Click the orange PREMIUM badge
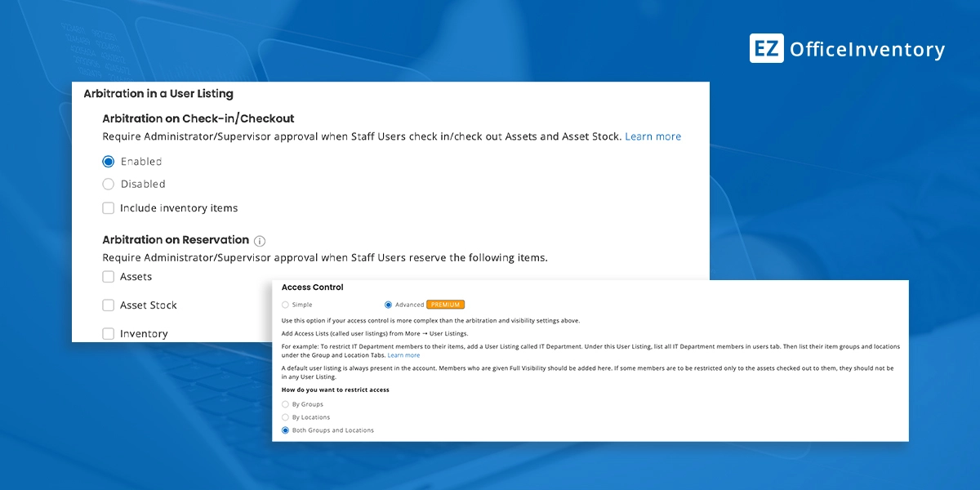980x490 pixels. coord(445,305)
